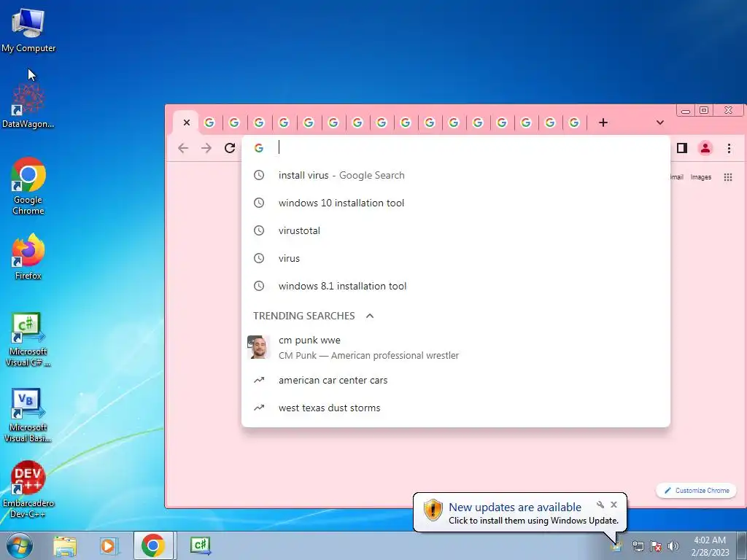Collapse the Trending Searches section
This screenshot has width=747, height=560.
(370, 316)
